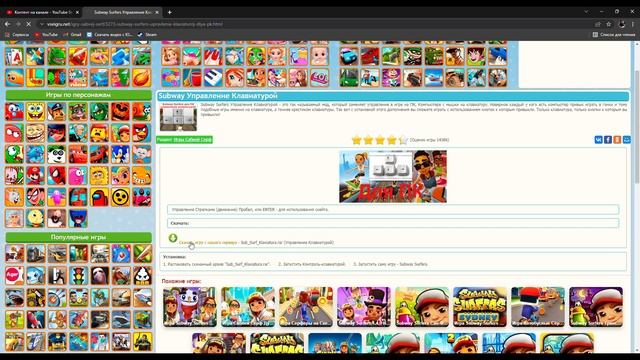This screenshot has width=640, height=360.
Task: Go back to previous page
Action: click(8, 24)
